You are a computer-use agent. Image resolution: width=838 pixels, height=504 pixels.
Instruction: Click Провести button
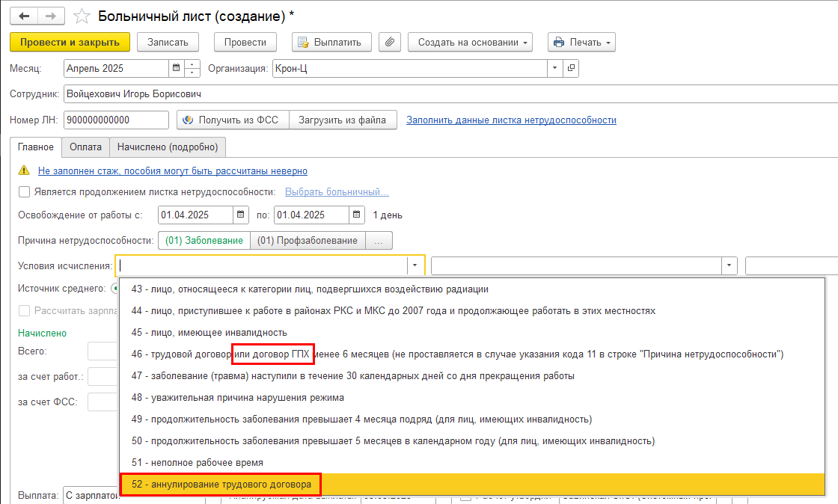pos(245,42)
